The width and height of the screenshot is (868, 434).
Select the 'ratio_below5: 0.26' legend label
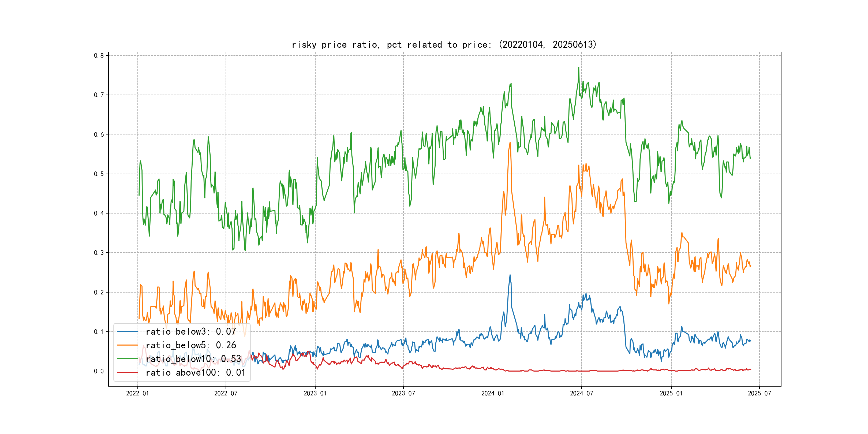click(191, 345)
